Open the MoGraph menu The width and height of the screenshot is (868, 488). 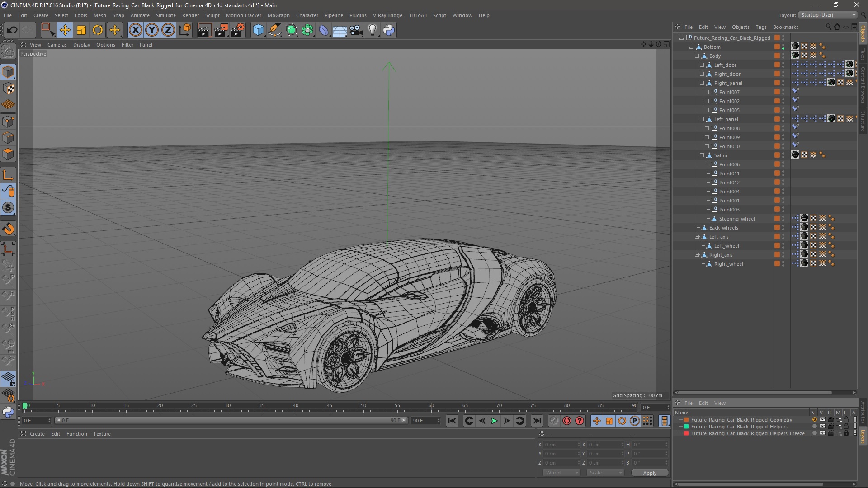[x=278, y=15]
